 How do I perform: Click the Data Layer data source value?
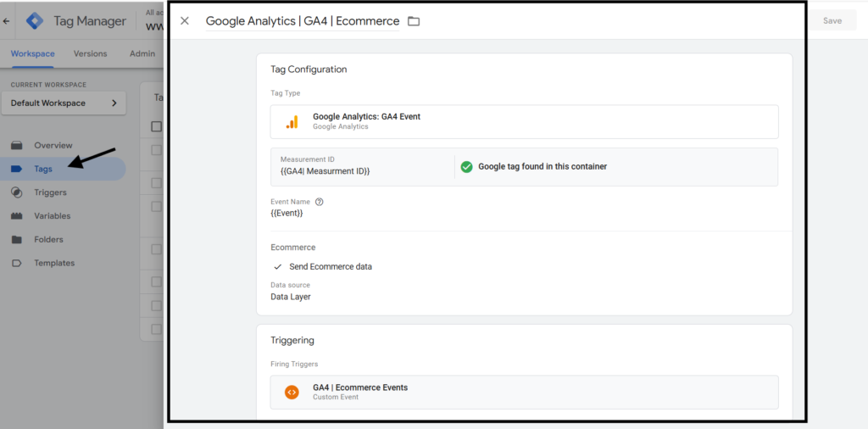click(291, 297)
